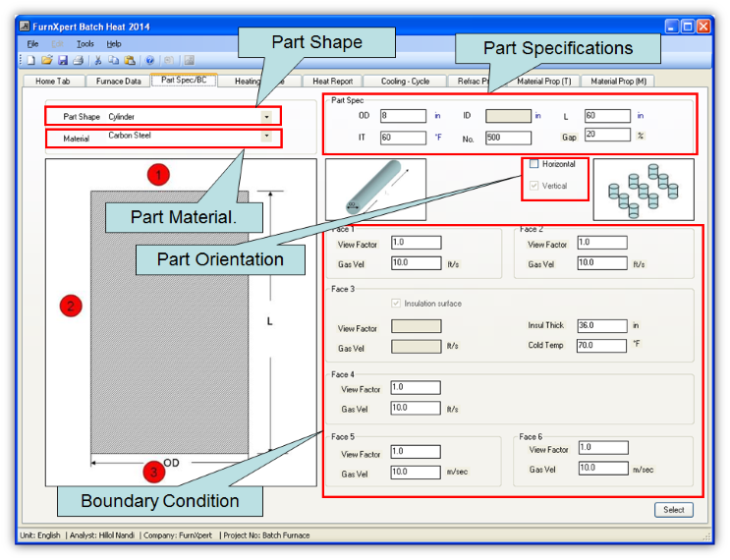This screenshot has height=560, width=730.
Task: Click the Save floppy disk icon
Action: 63,60
